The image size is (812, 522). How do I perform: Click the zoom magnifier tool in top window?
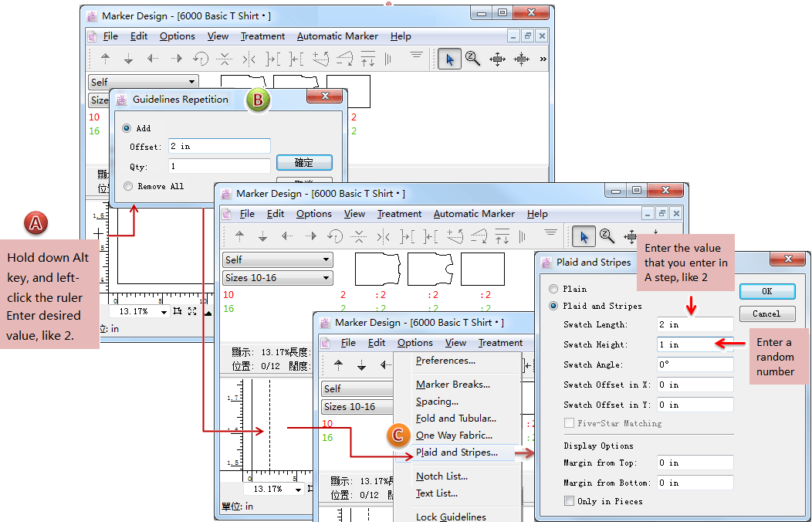point(472,59)
